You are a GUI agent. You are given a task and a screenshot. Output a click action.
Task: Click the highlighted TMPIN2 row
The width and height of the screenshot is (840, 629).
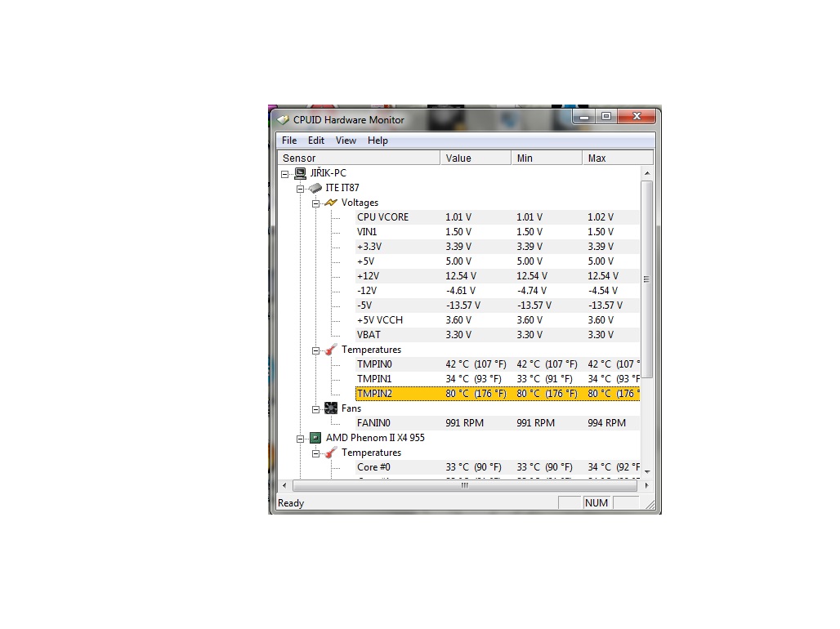coord(498,394)
